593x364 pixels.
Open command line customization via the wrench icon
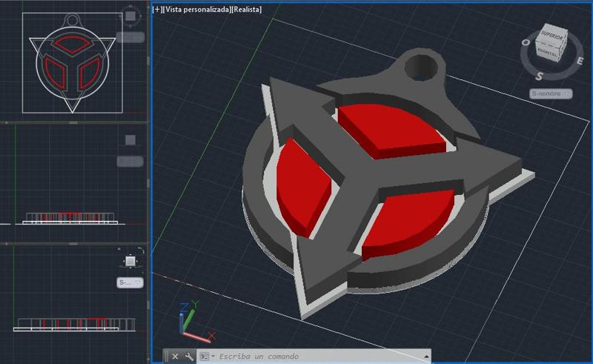click(189, 357)
